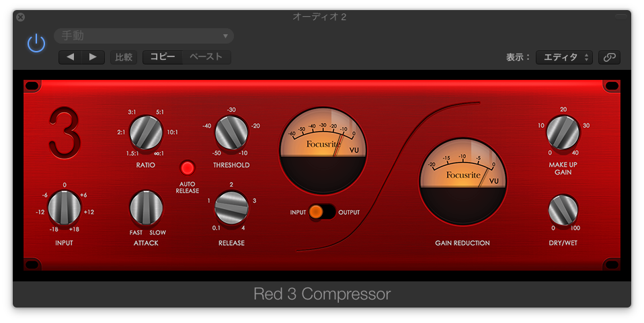The width and height of the screenshot is (644, 323).
Task: Click the RELEASE knob
Action: click(x=232, y=207)
